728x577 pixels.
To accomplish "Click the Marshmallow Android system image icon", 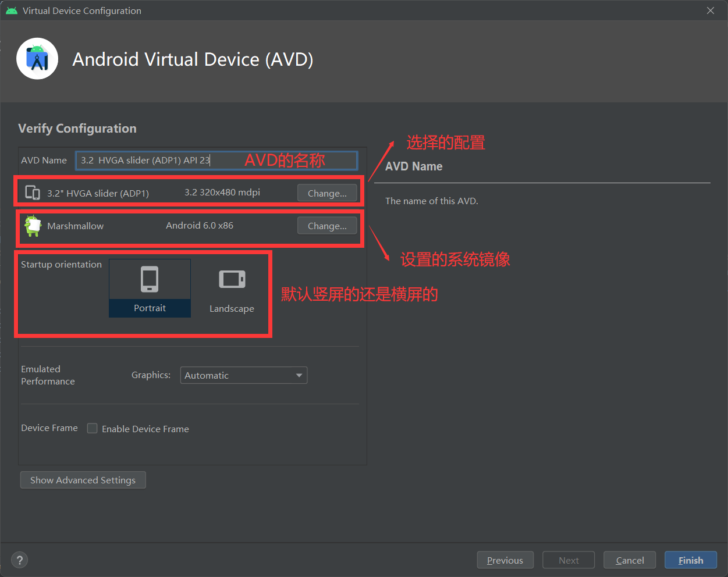I will (33, 226).
